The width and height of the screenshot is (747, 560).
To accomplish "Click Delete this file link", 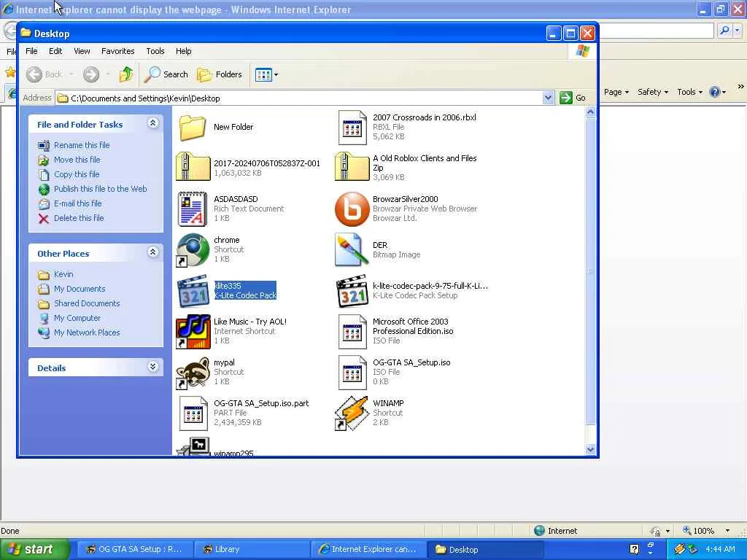I will pyautogui.click(x=79, y=218).
